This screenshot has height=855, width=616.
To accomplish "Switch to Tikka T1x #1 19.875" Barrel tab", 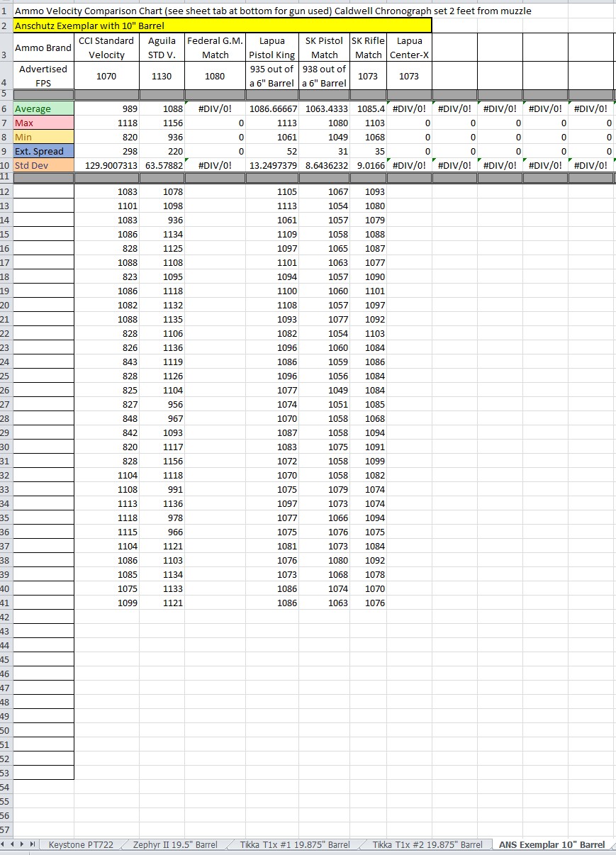I will pos(295,844).
